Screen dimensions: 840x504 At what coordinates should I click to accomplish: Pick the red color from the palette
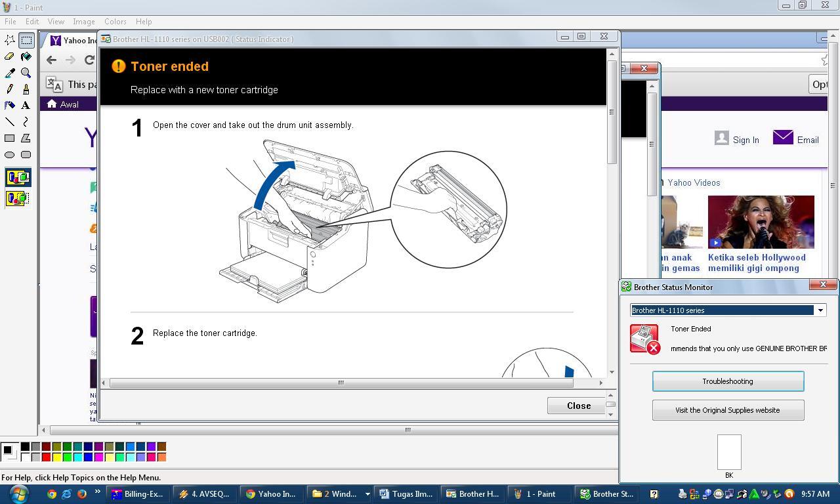(x=46, y=457)
